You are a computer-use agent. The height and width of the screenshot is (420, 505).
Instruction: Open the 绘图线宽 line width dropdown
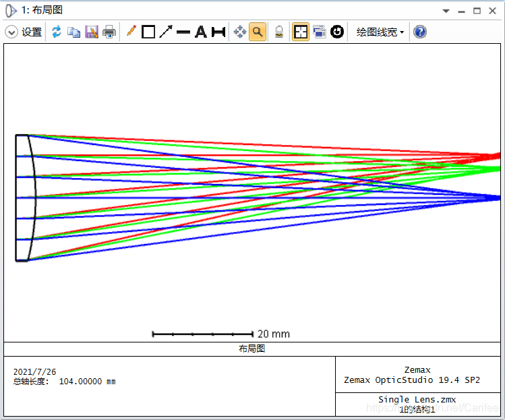pos(380,32)
